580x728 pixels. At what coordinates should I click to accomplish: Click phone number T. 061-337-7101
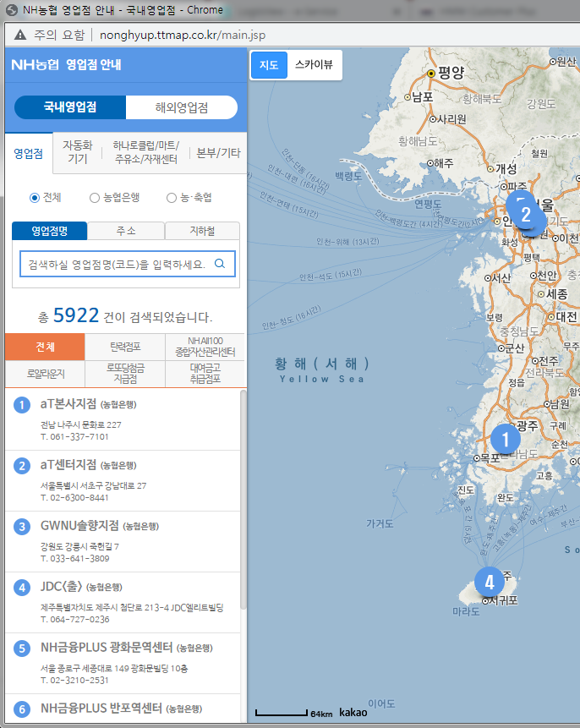tap(74, 436)
